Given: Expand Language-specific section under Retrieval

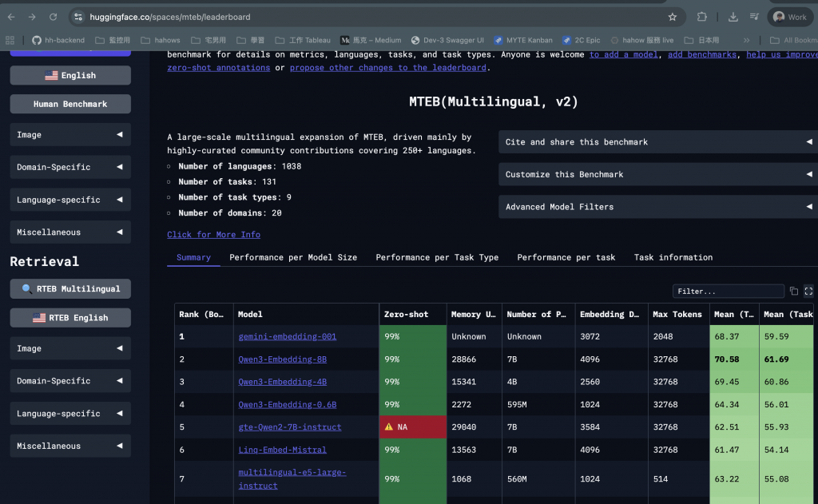Looking at the screenshot, I should [x=70, y=413].
